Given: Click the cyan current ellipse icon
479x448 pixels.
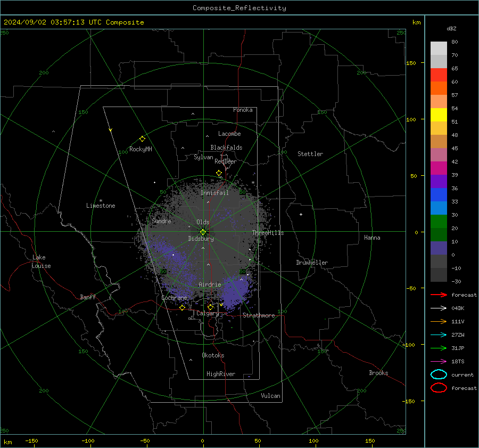Looking at the screenshot, I should click(x=439, y=374).
